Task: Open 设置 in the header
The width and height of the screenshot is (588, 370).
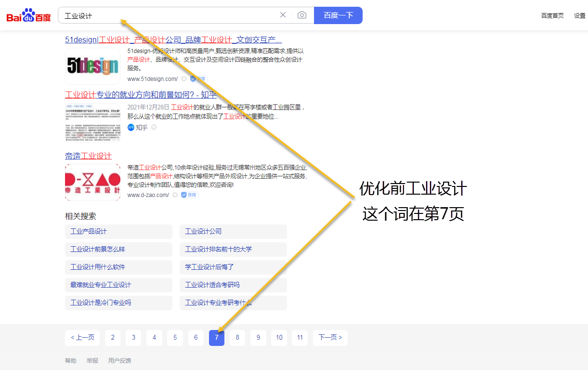Action: pos(580,16)
